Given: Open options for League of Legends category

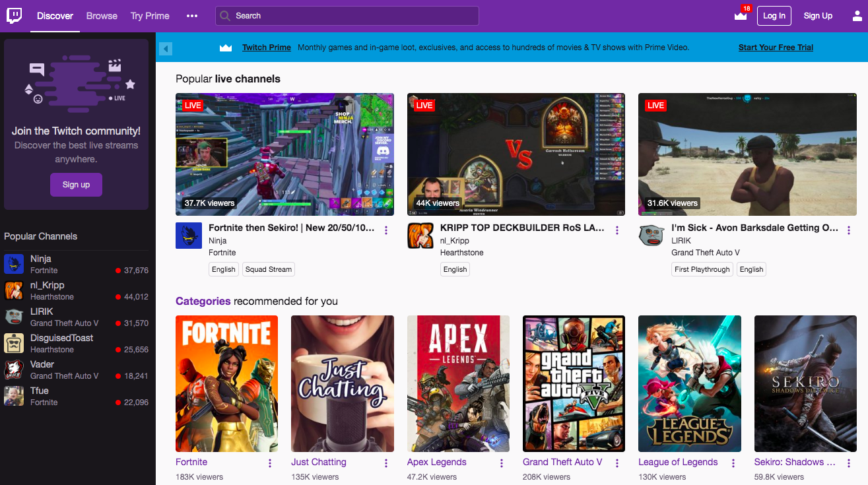Looking at the screenshot, I should [733, 463].
